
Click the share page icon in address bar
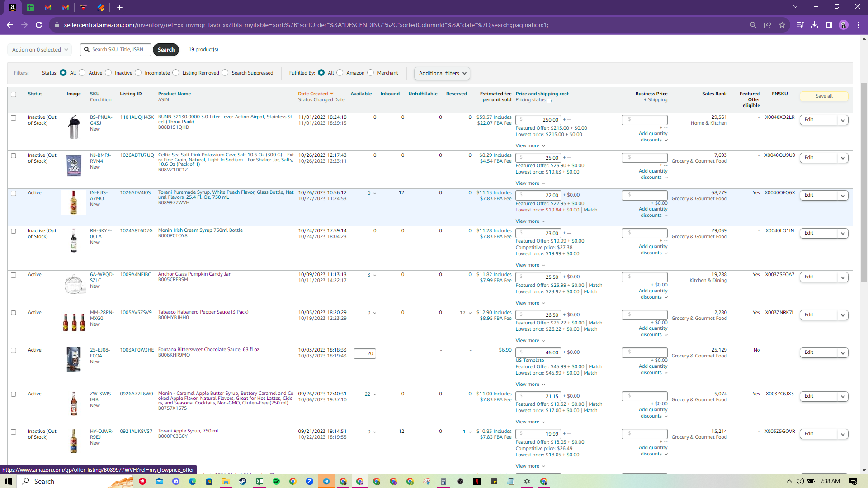[768, 25]
